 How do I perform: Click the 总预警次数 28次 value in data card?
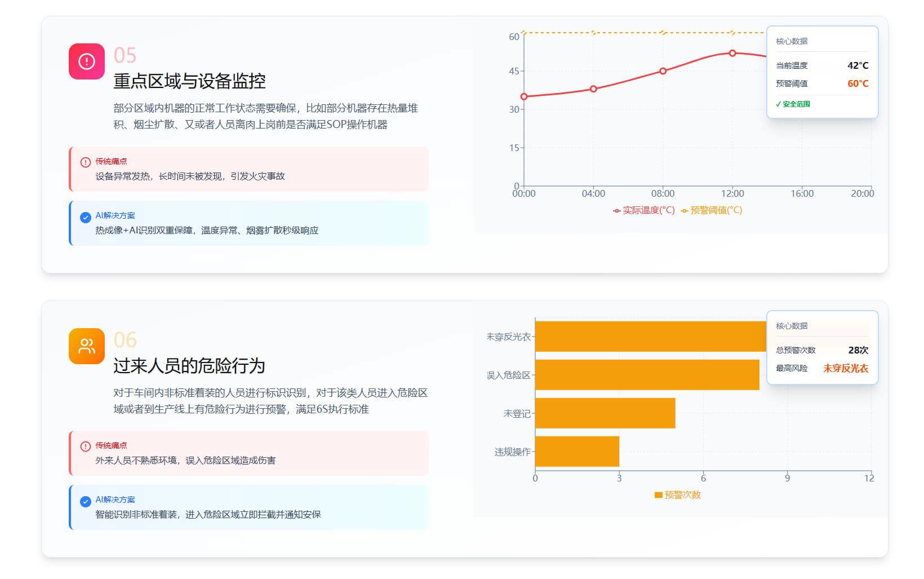point(858,350)
